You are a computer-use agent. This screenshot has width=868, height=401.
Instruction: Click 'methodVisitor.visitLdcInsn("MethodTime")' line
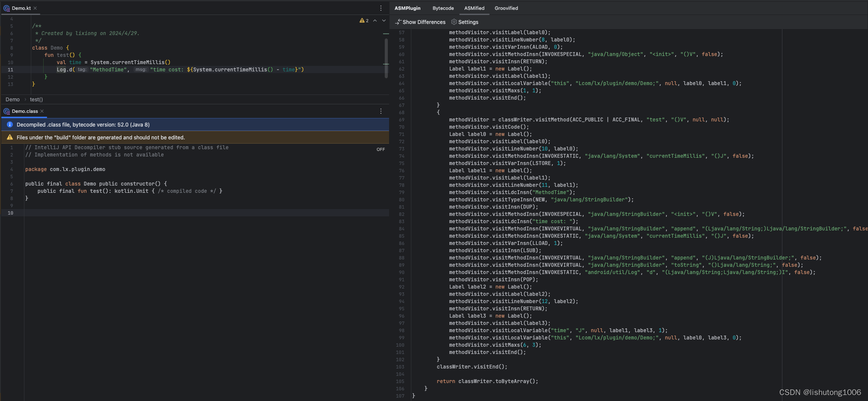coord(512,192)
